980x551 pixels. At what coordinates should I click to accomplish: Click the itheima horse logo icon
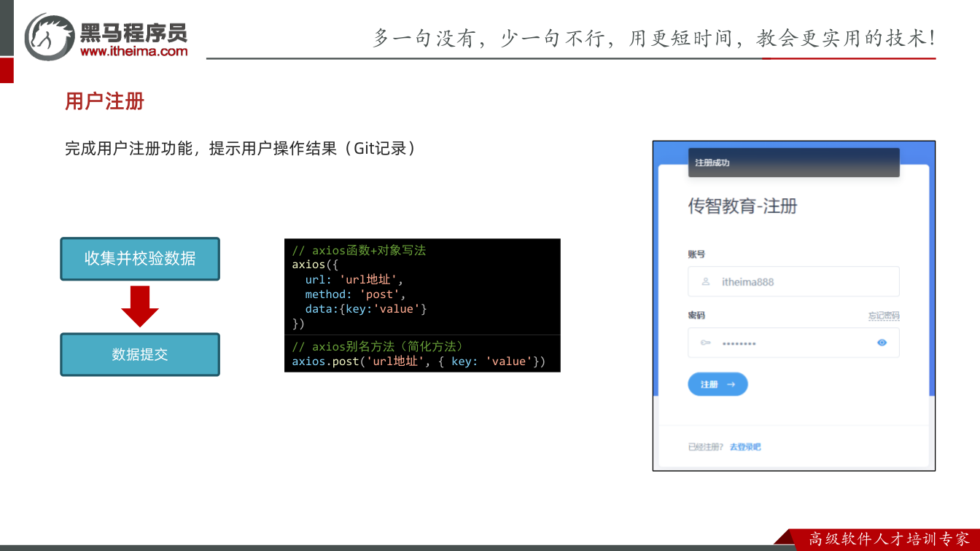click(x=50, y=36)
